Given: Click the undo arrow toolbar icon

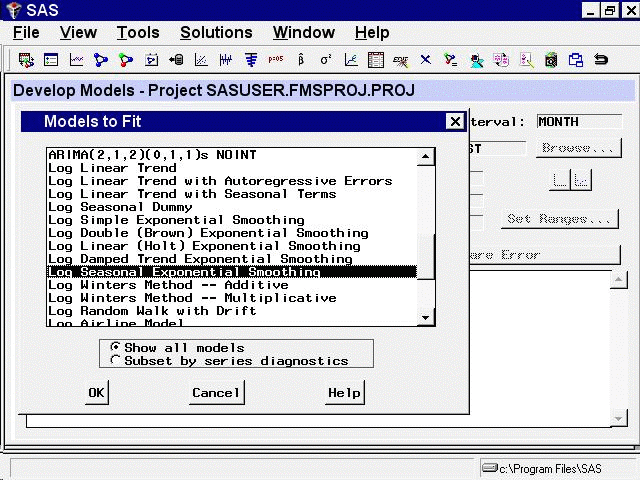Looking at the screenshot, I should tap(601, 60).
